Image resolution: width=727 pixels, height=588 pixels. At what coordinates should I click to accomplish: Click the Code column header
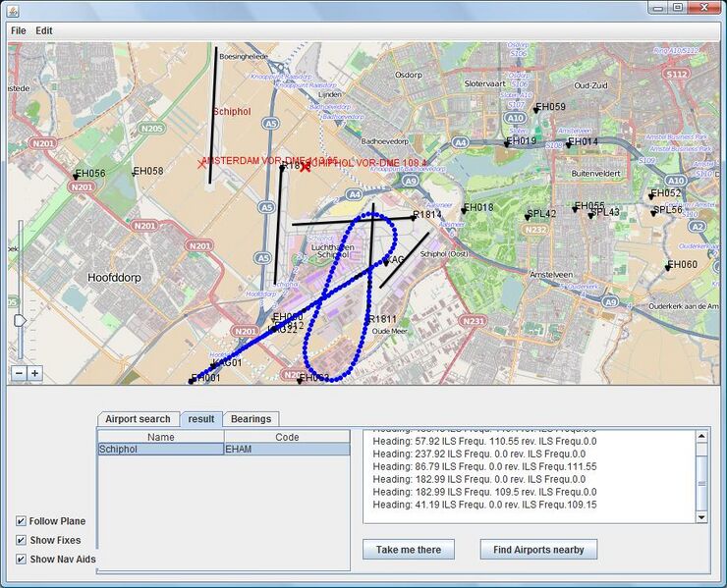(287, 437)
